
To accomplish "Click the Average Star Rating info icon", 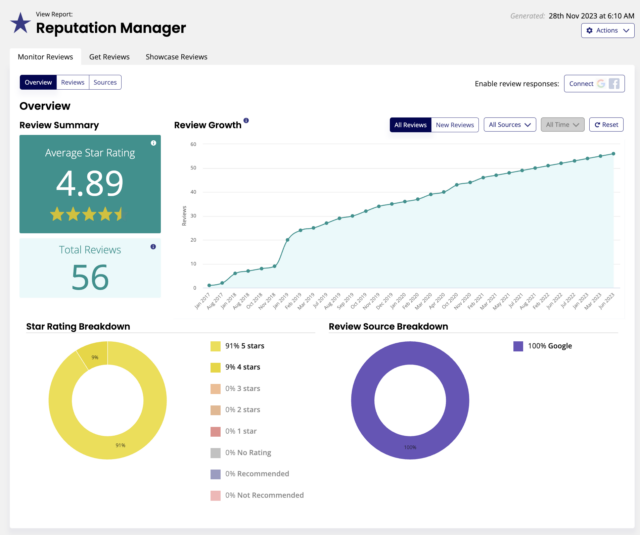I will [153, 143].
